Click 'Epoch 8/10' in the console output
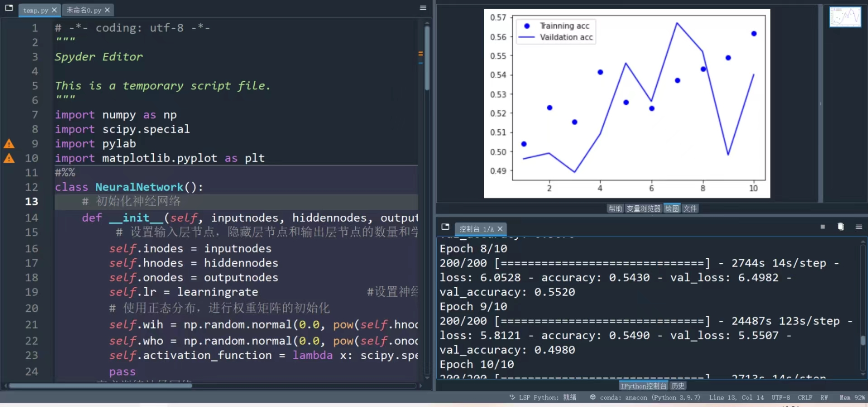868x407 pixels. pos(473,249)
